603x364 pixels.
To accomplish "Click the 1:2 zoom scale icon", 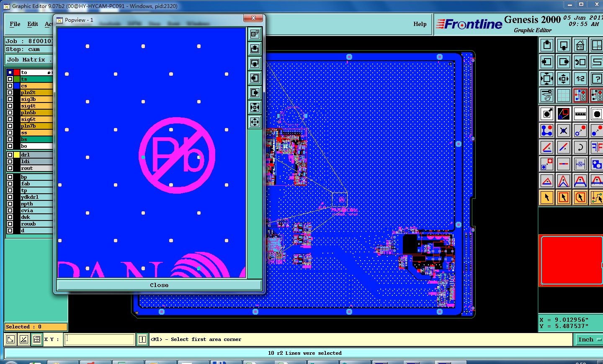I will click(x=580, y=79).
